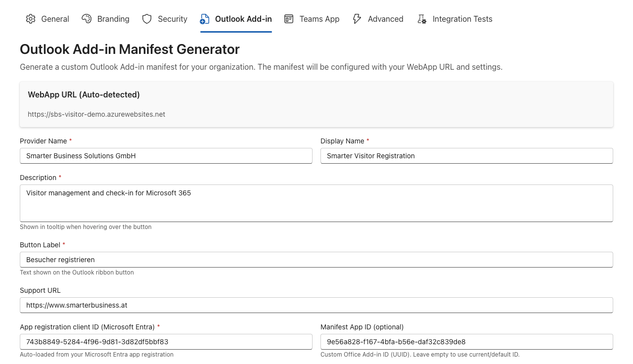Click the "Provider Name" field label

pyautogui.click(x=44, y=141)
